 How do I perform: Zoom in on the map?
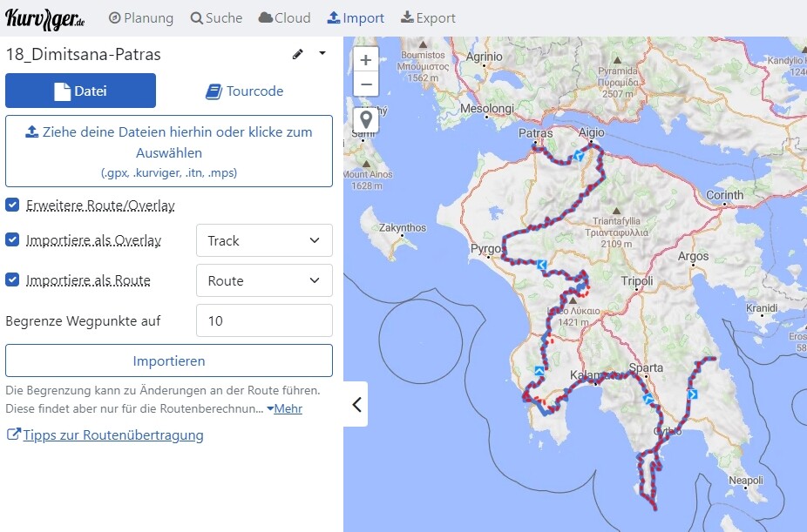click(x=366, y=60)
